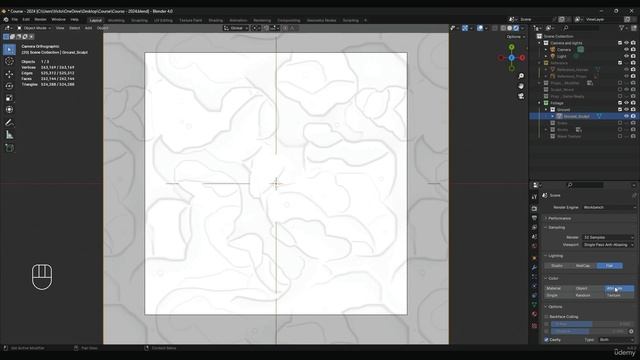Enable Backface Culling checkbox

click(547, 317)
